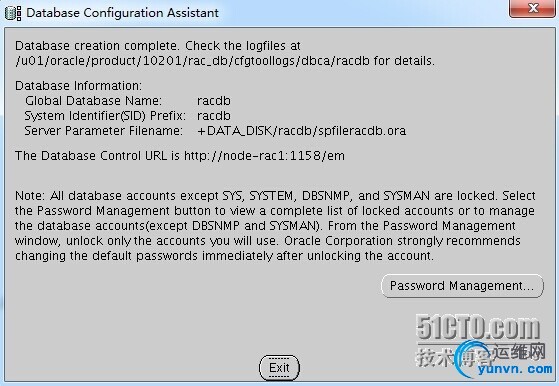559x386 pixels.
Task: Click the Exit button
Action: pos(279,367)
